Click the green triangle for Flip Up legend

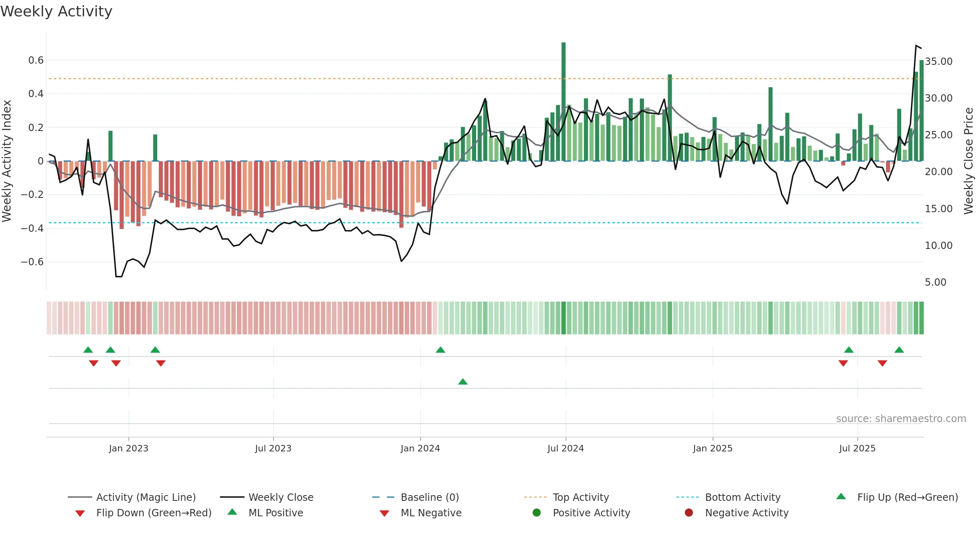click(x=841, y=496)
